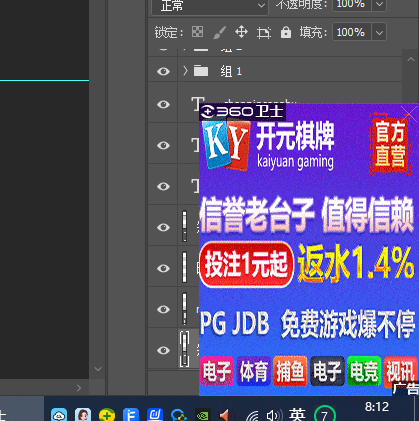
Task: Toggle the eye of the text layer under 组 1
Action: click(x=163, y=105)
